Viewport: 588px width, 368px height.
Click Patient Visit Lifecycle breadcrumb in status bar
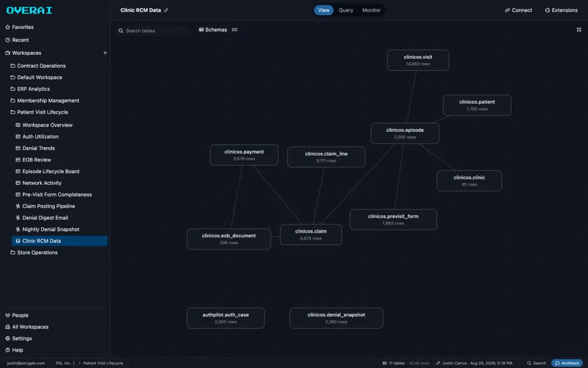103,363
